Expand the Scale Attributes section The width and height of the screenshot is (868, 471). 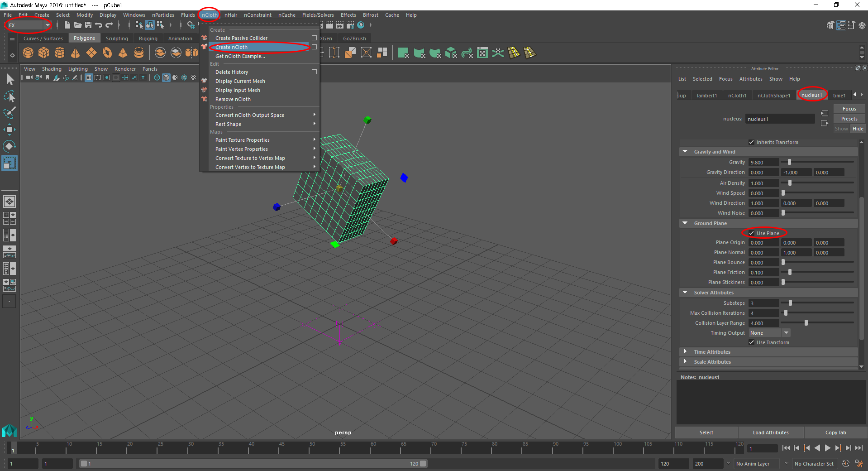[x=685, y=362]
